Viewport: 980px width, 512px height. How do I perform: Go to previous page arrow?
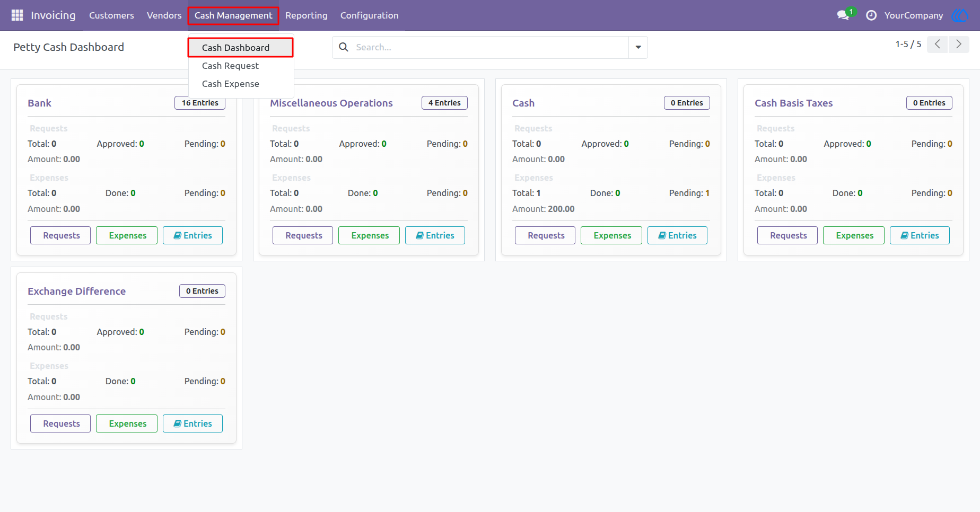[x=937, y=45]
